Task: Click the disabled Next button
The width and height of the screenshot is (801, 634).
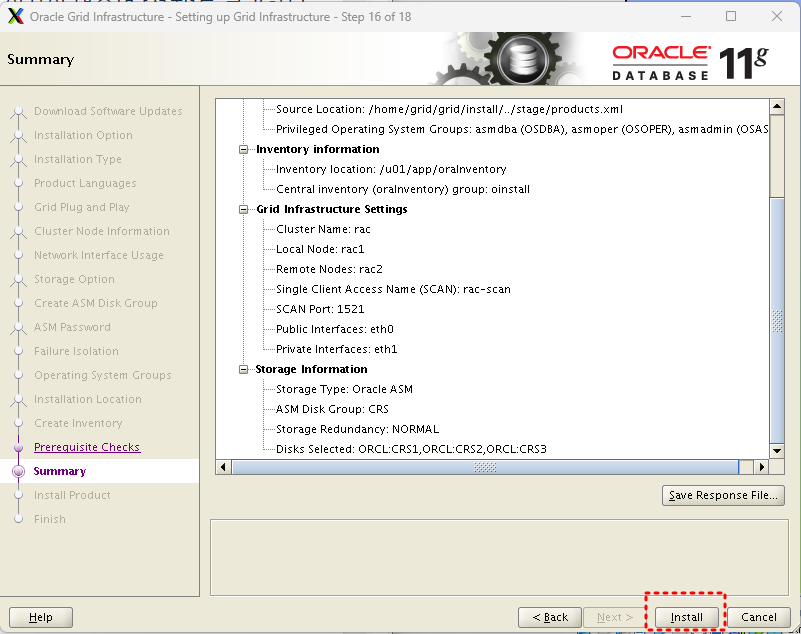Action: (615, 617)
